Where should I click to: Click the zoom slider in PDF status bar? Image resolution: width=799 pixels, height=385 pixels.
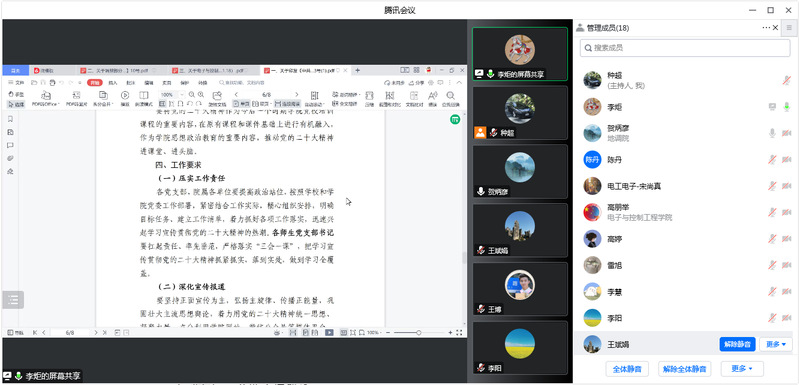(418, 333)
